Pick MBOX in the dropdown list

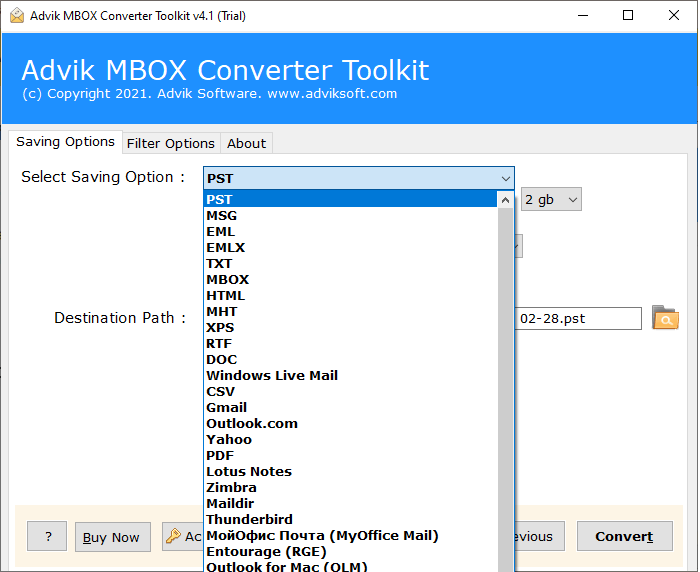pos(350,280)
